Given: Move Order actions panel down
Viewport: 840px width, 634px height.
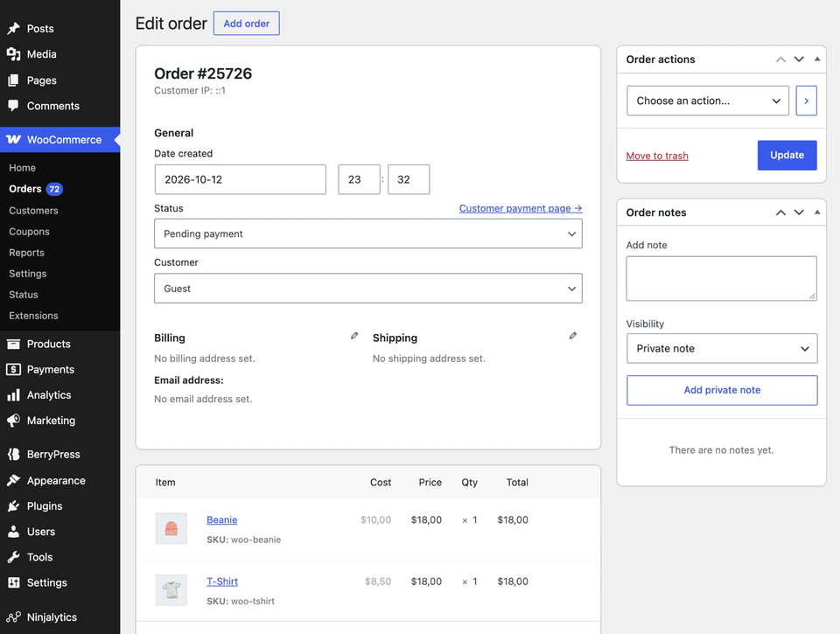Looking at the screenshot, I should pyautogui.click(x=799, y=59).
